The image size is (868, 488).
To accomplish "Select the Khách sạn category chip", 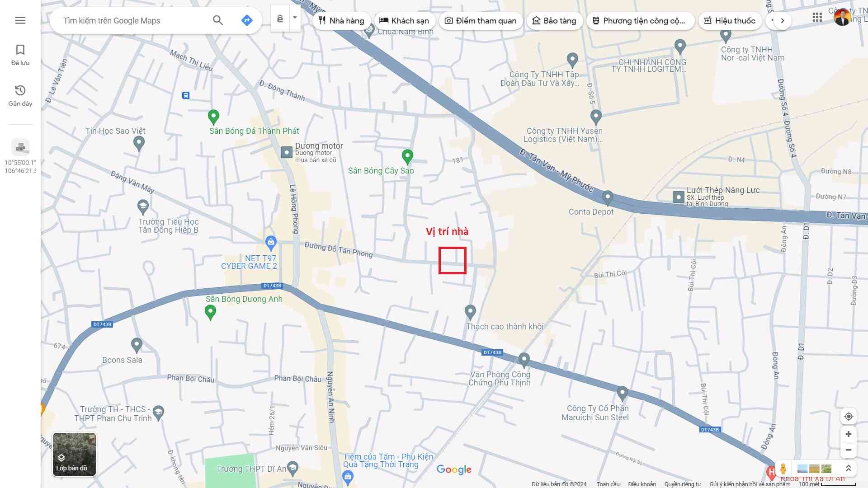I will click(404, 21).
